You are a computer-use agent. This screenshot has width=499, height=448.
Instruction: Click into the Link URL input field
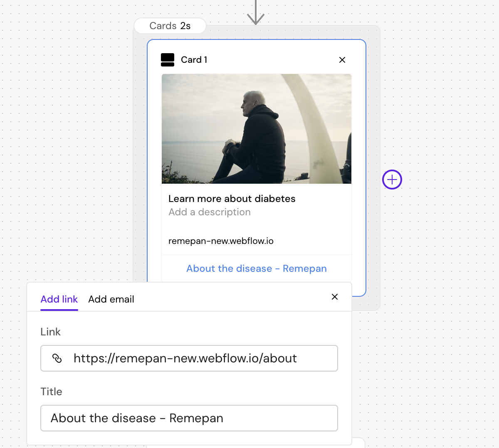[200, 358]
